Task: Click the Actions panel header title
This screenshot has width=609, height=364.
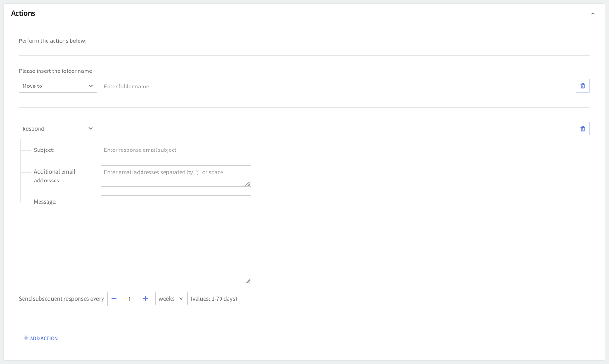Action: (x=24, y=13)
